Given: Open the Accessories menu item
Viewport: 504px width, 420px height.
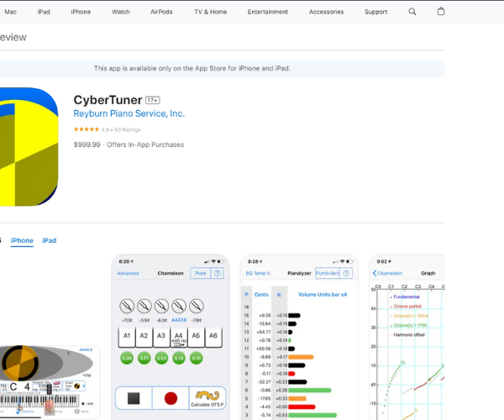Looking at the screenshot, I should tap(326, 12).
